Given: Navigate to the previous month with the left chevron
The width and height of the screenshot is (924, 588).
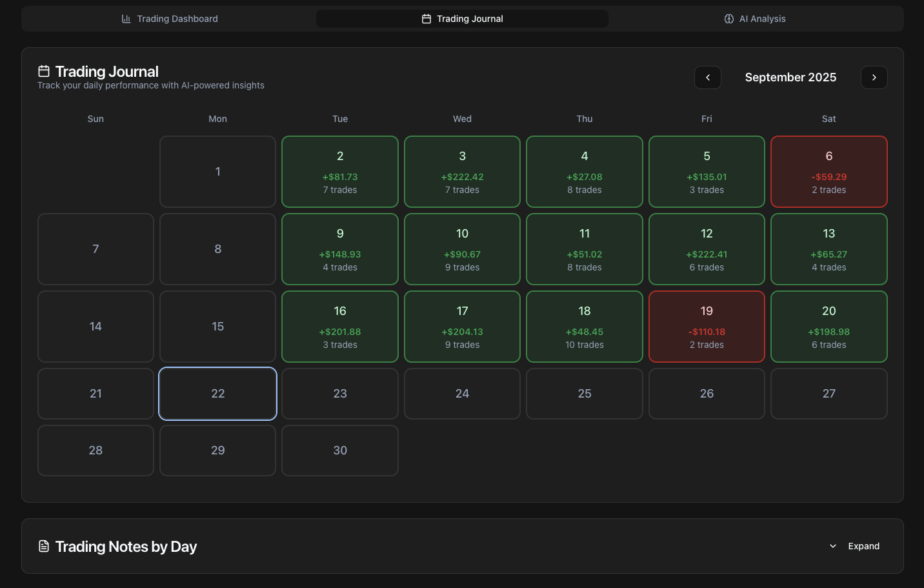Looking at the screenshot, I should point(707,77).
